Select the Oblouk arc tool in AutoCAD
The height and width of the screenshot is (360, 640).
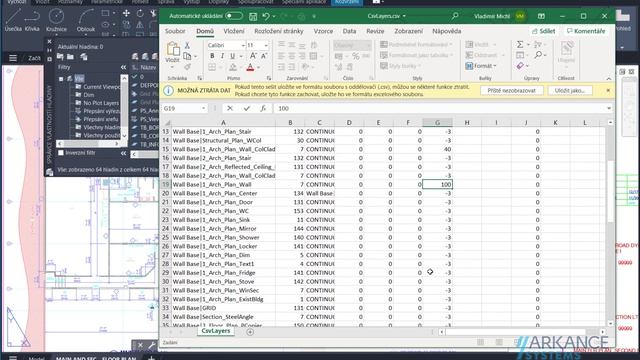(x=86, y=20)
